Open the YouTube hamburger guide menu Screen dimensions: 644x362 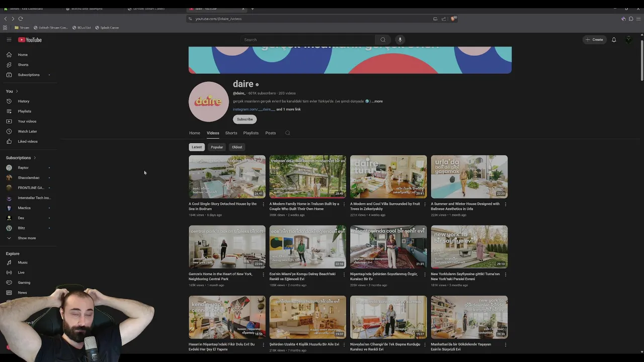(9, 40)
